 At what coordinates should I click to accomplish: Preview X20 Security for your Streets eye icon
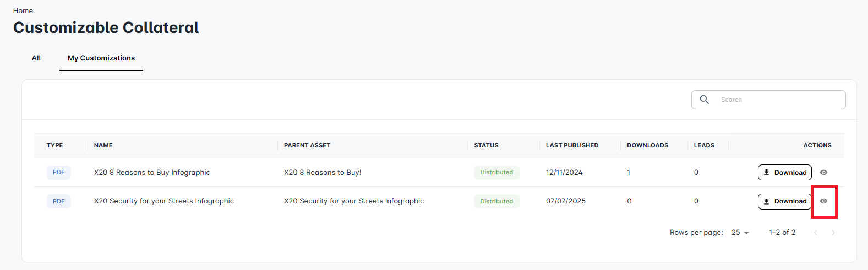coord(823,201)
